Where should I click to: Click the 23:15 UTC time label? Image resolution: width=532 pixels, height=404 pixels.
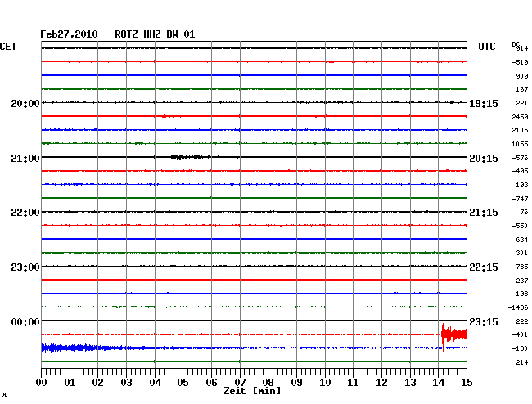point(484,321)
